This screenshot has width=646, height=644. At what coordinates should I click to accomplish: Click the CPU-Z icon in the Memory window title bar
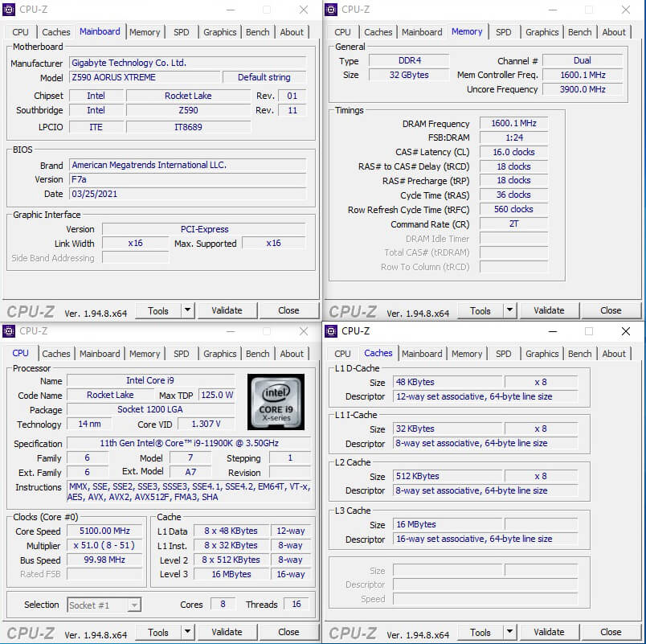(x=331, y=10)
